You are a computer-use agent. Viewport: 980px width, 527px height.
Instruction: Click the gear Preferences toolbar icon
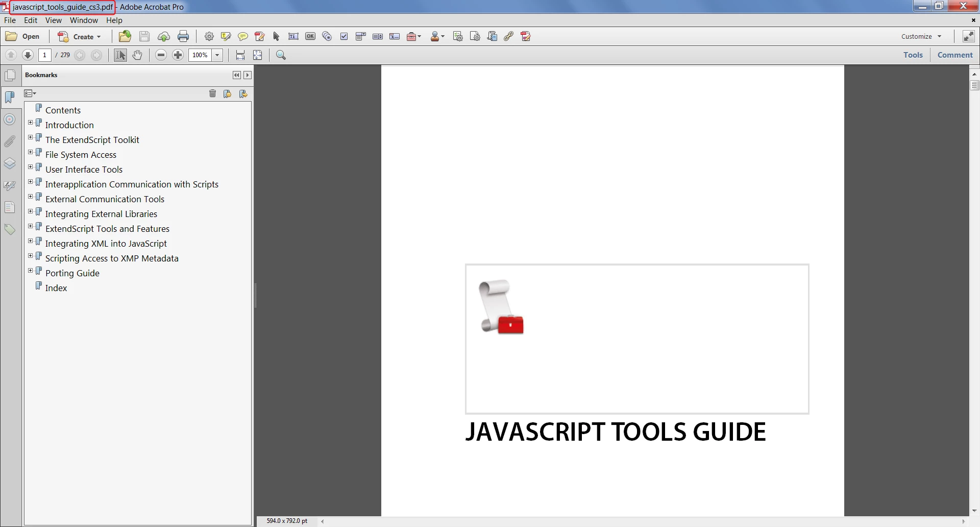click(209, 36)
